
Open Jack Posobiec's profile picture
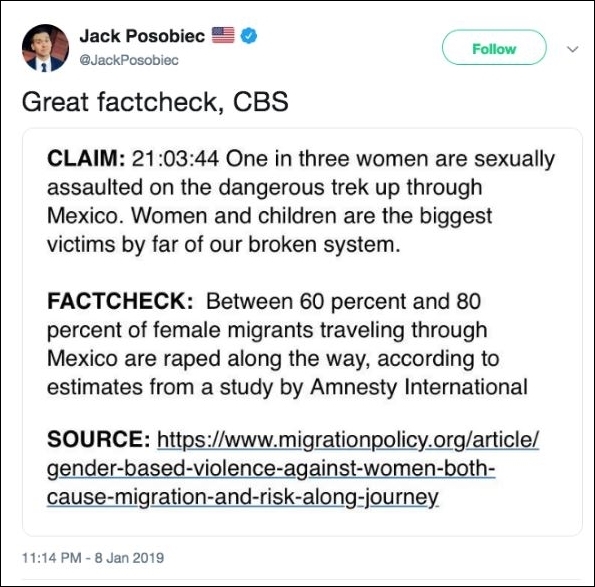click(45, 48)
